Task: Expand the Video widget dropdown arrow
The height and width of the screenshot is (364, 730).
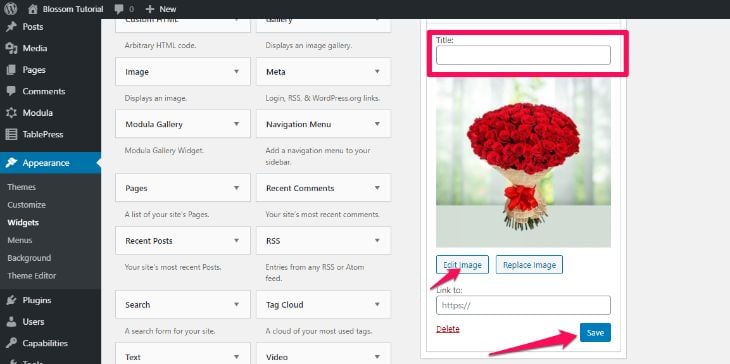Action: (x=377, y=357)
